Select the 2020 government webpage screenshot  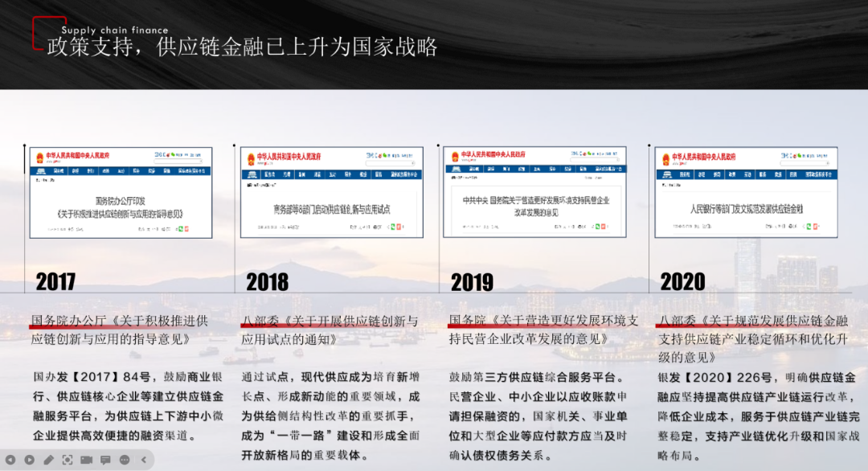pos(746,192)
